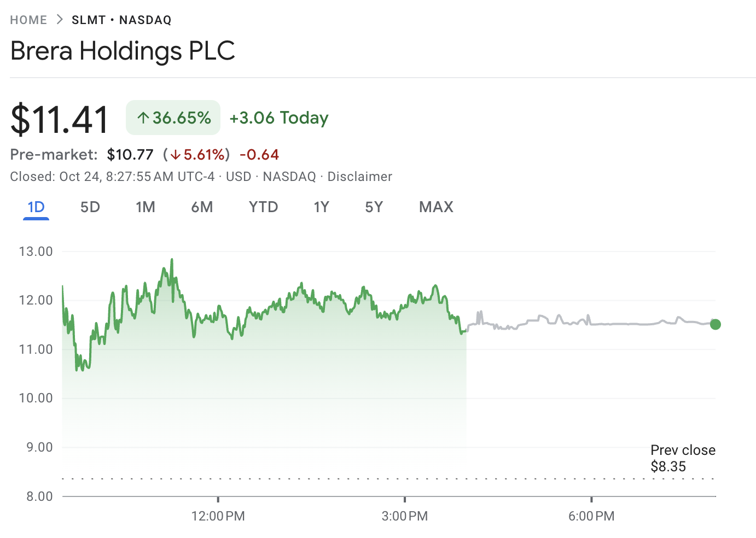The height and width of the screenshot is (538, 756).
Task: Click the 6:00 PM axis marker
Action: point(591,516)
